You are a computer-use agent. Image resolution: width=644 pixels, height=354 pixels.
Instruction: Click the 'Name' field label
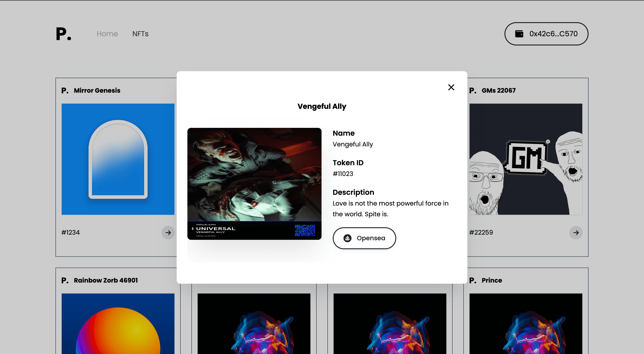(x=343, y=133)
